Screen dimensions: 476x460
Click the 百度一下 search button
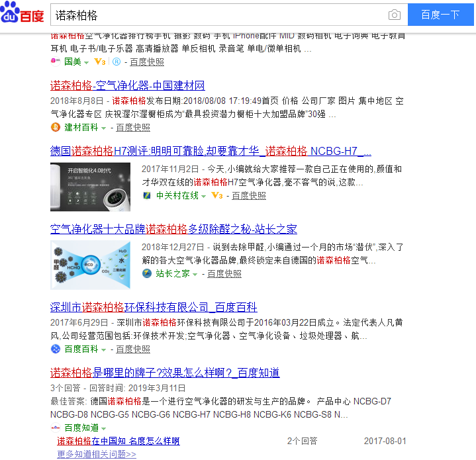440,15
